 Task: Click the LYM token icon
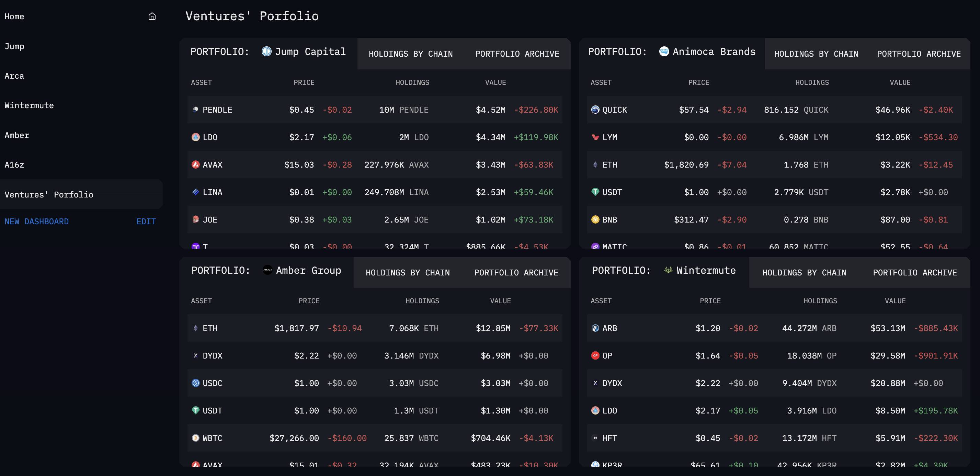click(595, 137)
